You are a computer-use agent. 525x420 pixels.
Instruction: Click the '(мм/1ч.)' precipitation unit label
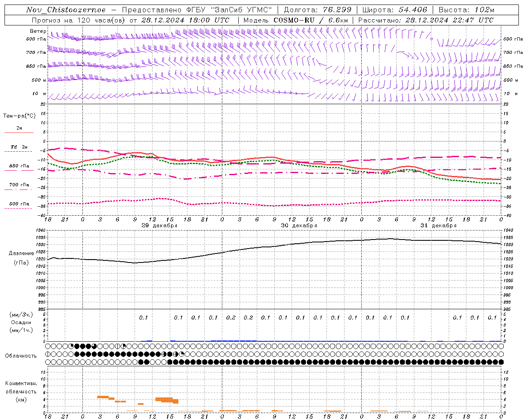point(21,330)
